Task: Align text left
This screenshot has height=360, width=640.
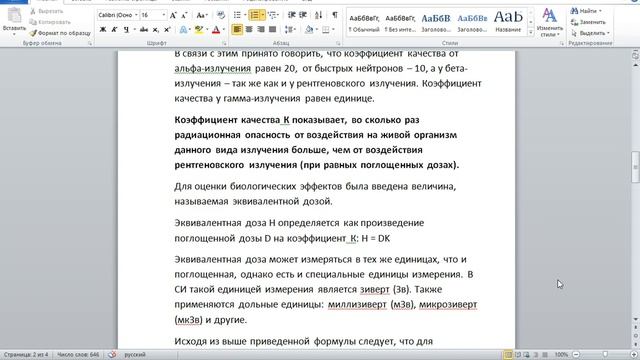Action: pos(237,29)
